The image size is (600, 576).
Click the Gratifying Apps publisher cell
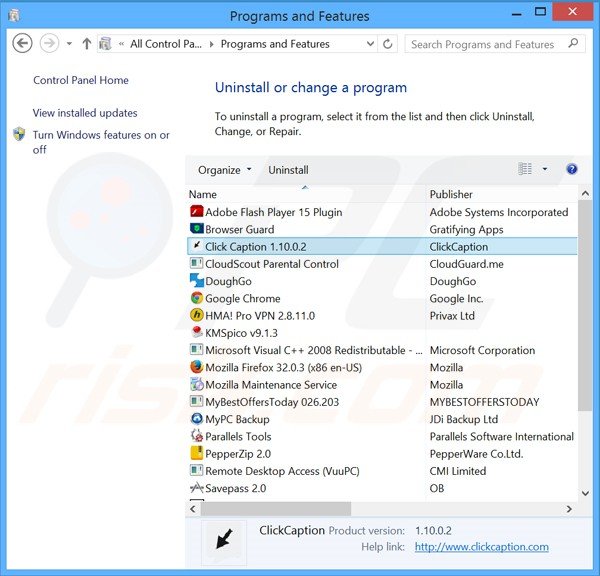click(x=466, y=230)
